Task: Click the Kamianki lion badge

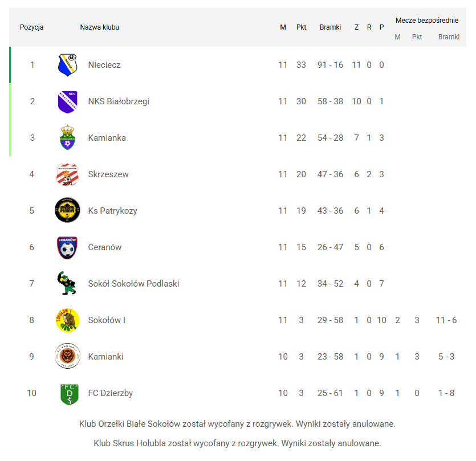Action: coord(67,356)
